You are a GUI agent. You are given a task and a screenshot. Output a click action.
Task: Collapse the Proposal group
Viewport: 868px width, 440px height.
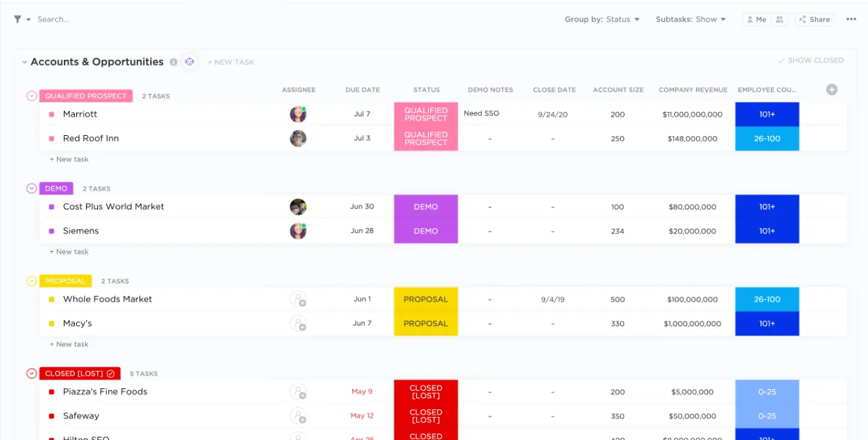[31, 280]
